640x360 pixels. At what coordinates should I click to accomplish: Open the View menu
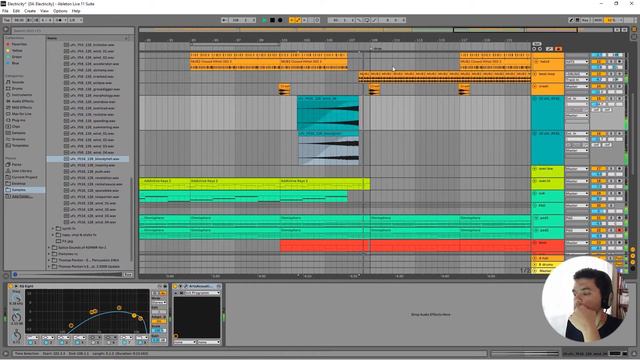[44, 11]
